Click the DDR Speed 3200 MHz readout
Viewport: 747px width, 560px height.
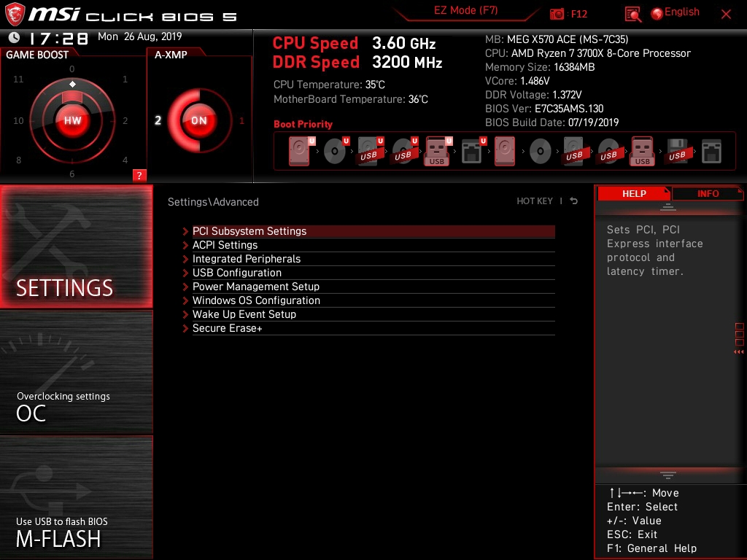[x=357, y=63]
